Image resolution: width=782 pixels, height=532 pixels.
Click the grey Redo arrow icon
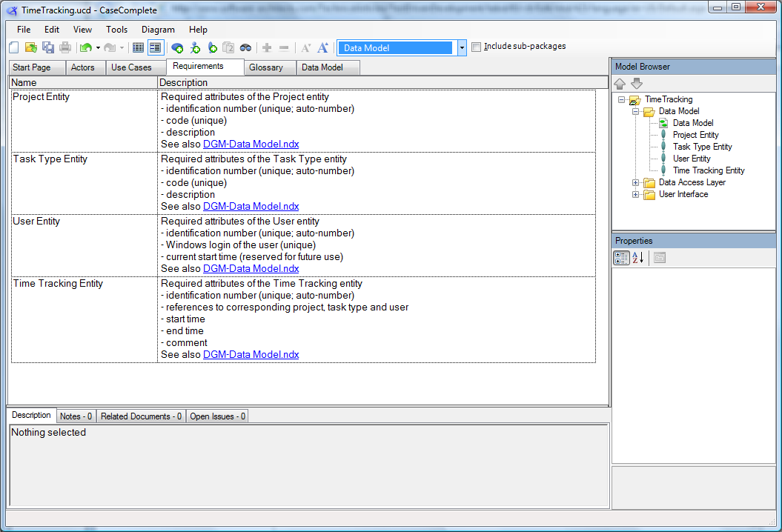tap(110, 48)
